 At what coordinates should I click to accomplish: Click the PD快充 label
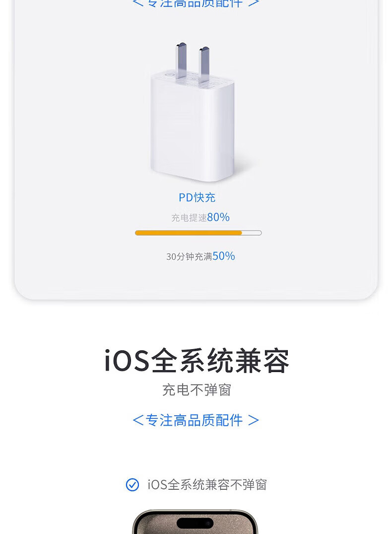click(197, 197)
